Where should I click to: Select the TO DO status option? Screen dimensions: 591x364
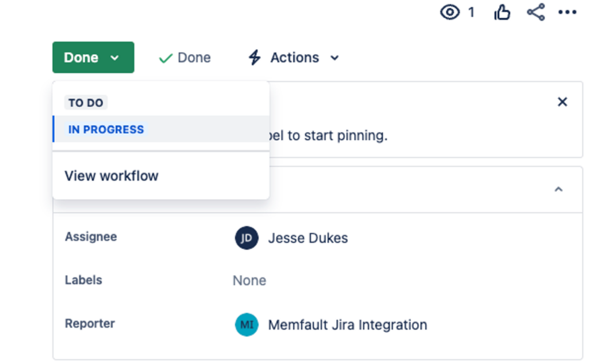[x=85, y=102]
